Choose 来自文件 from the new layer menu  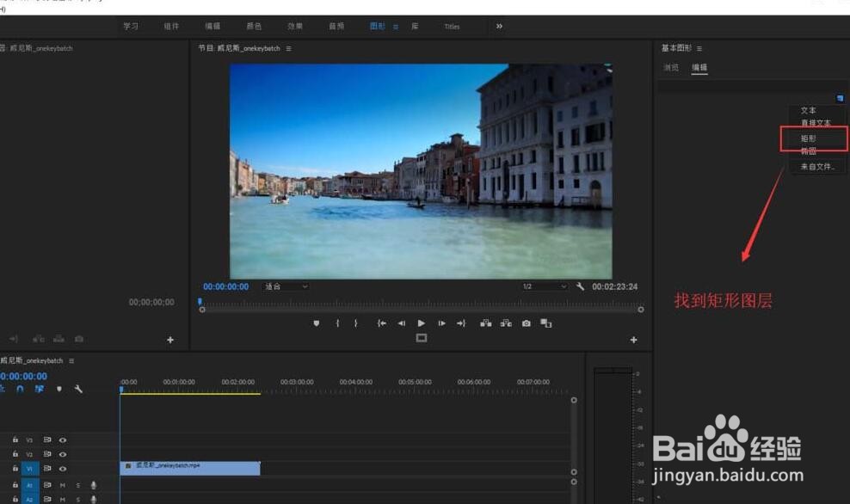point(817,167)
